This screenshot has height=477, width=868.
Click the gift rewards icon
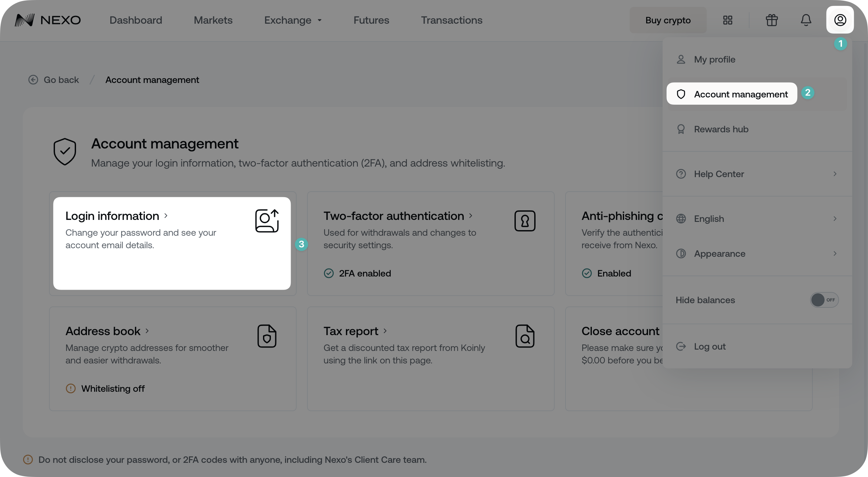tap(772, 20)
